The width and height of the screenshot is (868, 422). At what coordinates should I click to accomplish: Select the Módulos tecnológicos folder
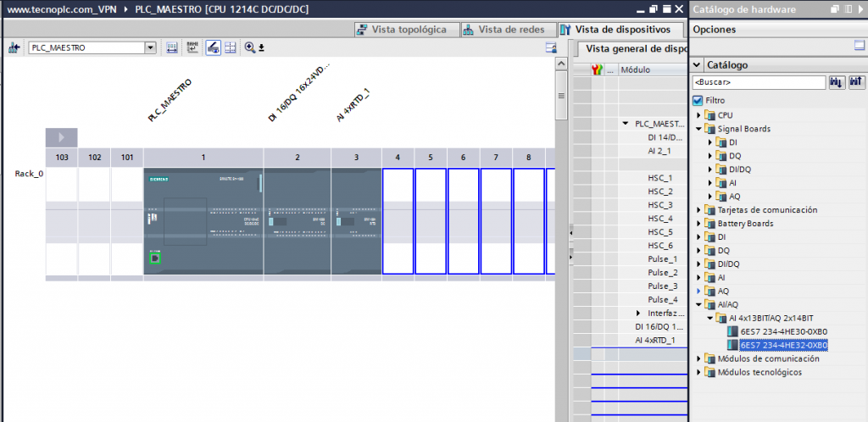coord(759,372)
